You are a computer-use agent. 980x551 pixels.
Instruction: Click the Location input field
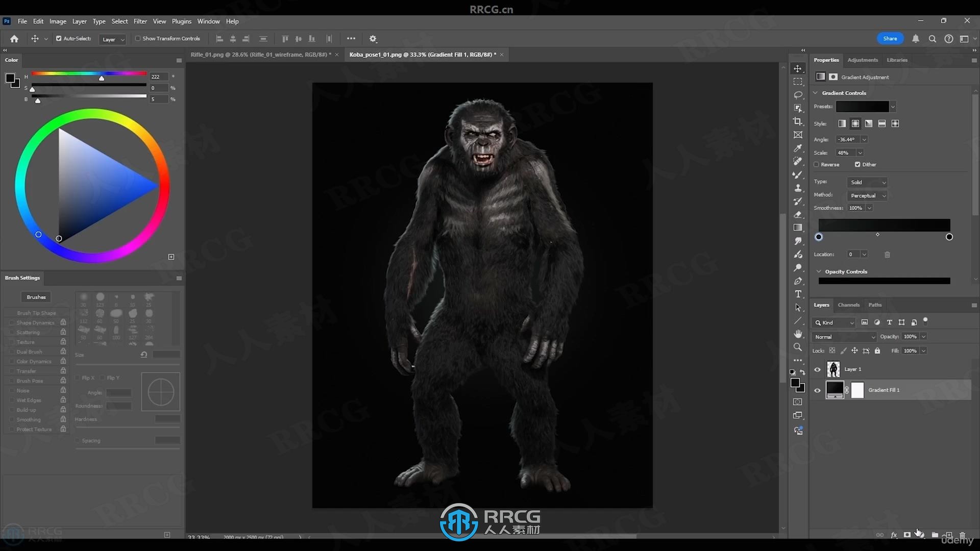852,254
